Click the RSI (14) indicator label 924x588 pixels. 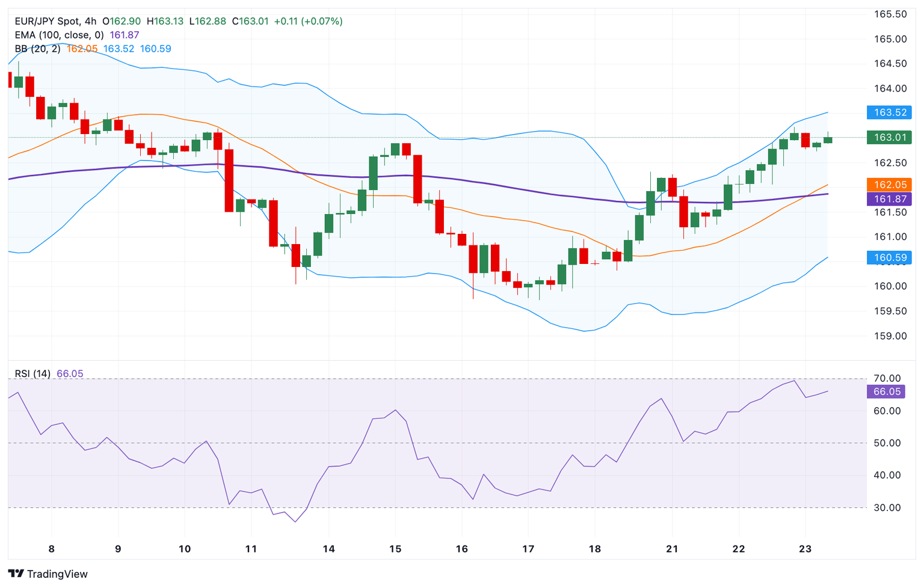tap(32, 374)
